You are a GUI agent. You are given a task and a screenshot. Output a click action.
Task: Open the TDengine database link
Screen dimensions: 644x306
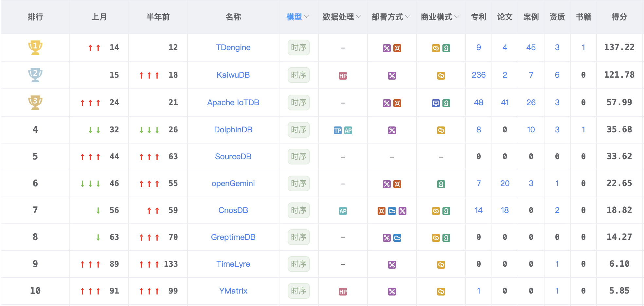[x=233, y=48]
